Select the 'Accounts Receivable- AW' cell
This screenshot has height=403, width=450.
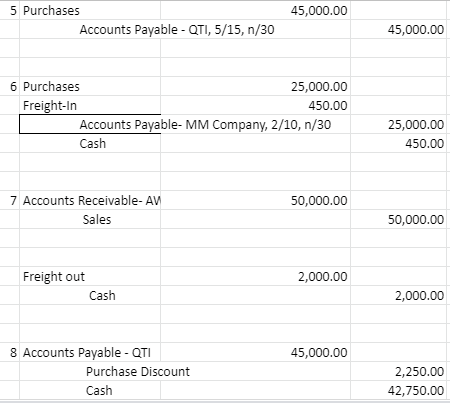90,200
